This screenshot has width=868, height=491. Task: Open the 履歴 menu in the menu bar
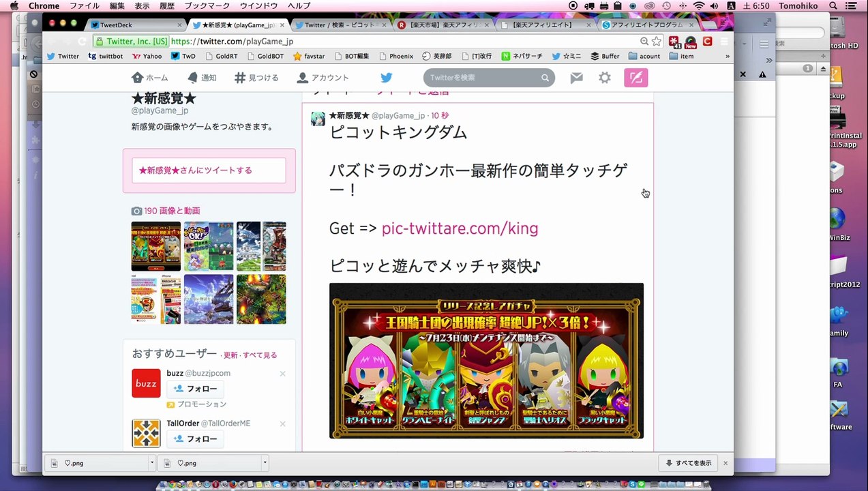tap(167, 5)
